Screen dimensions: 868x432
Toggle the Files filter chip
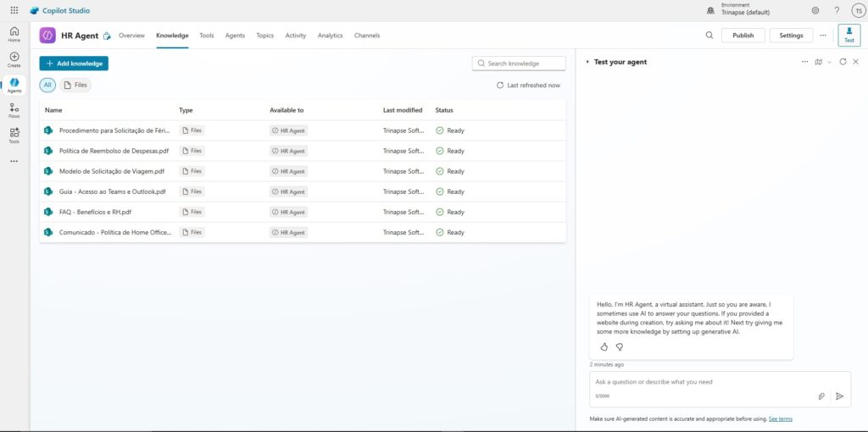75,85
